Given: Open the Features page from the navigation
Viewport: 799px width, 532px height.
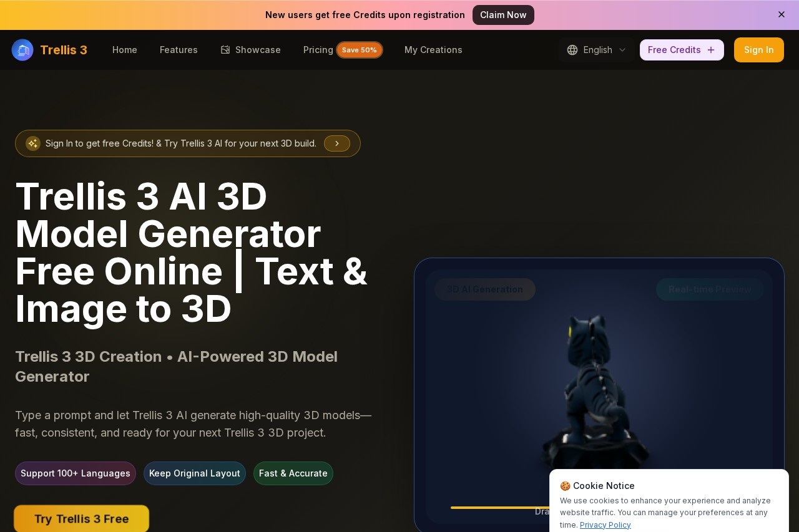Looking at the screenshot, I should click(179, 50).
